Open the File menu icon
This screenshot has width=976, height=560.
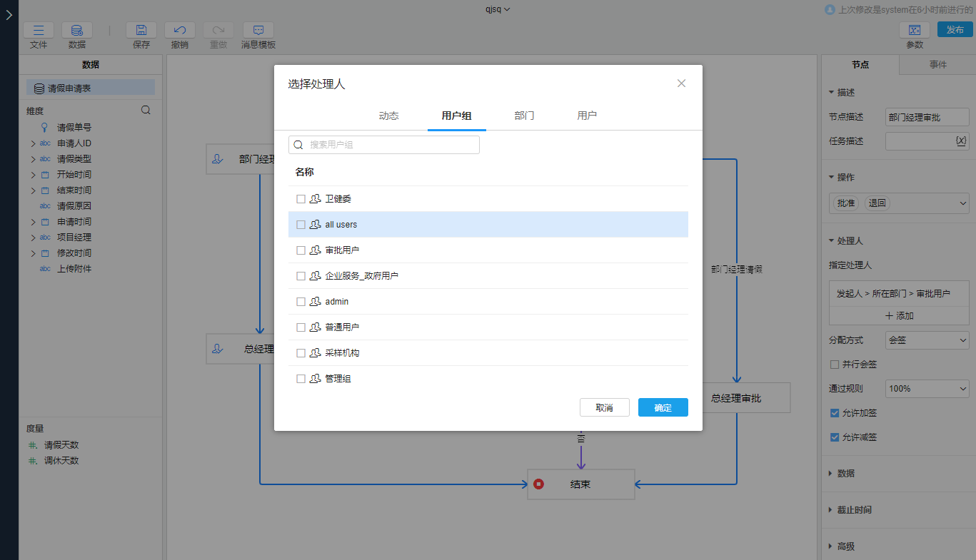[x=39, y=30]
